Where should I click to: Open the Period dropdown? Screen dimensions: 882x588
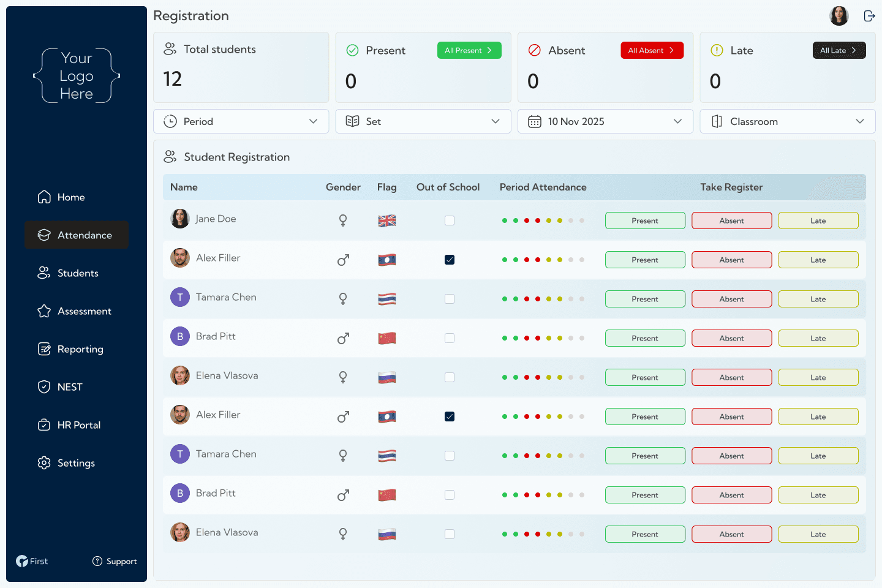[241, 121]
